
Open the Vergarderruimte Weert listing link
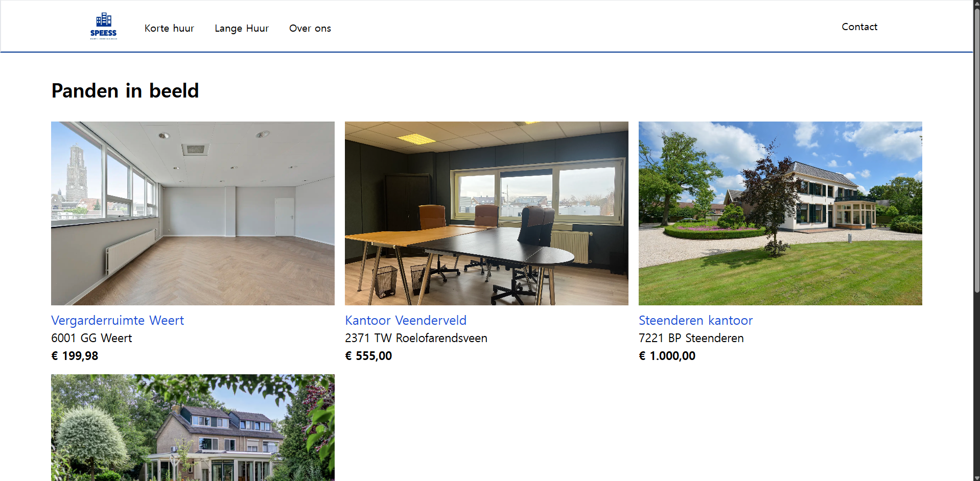click(118, 320)
